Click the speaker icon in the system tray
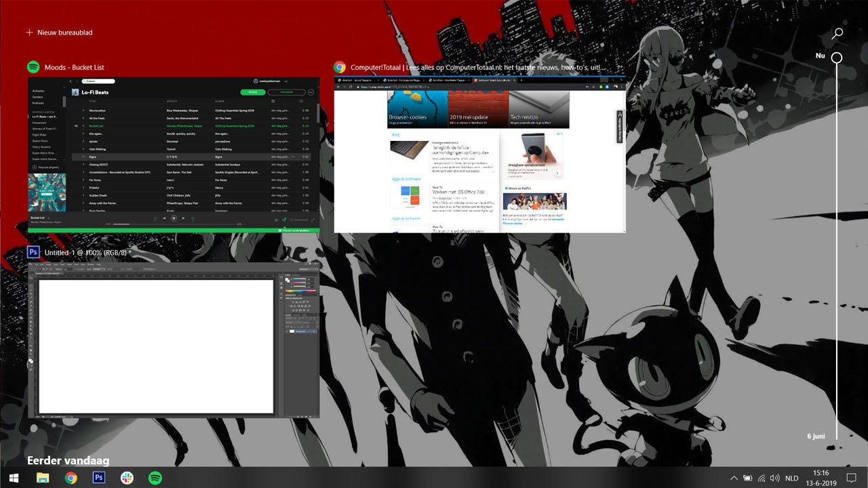This screenshot has height=488, width=868. pos(774,478)
